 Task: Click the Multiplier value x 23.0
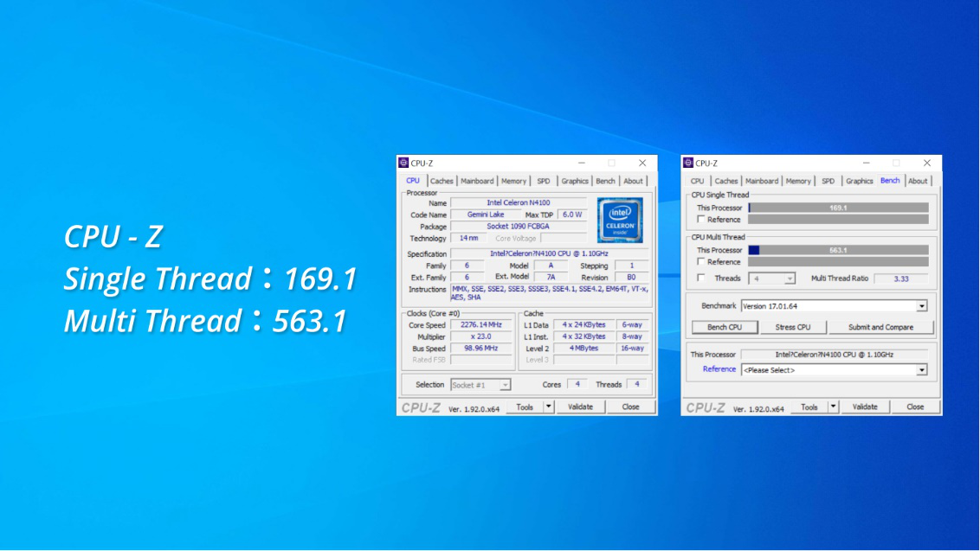pyautogui.click(x=480, y=336)
